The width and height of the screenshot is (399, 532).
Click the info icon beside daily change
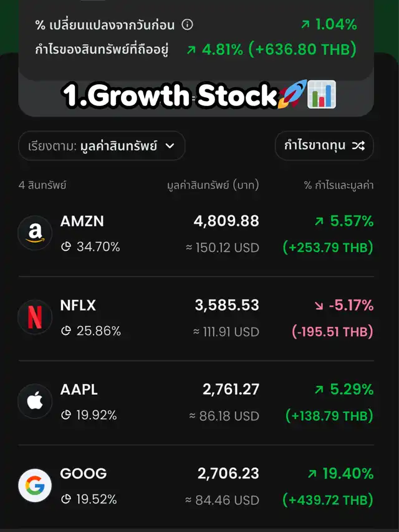point(187,25)
